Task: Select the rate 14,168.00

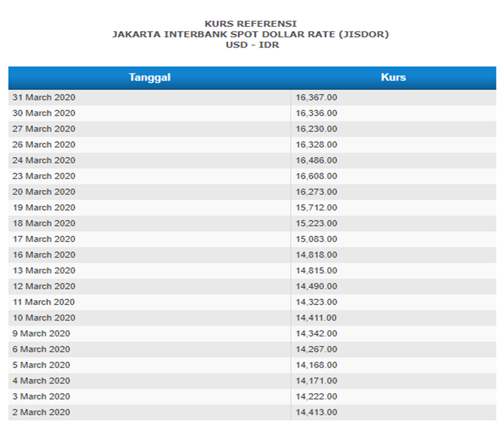Action: coord(316,365)
